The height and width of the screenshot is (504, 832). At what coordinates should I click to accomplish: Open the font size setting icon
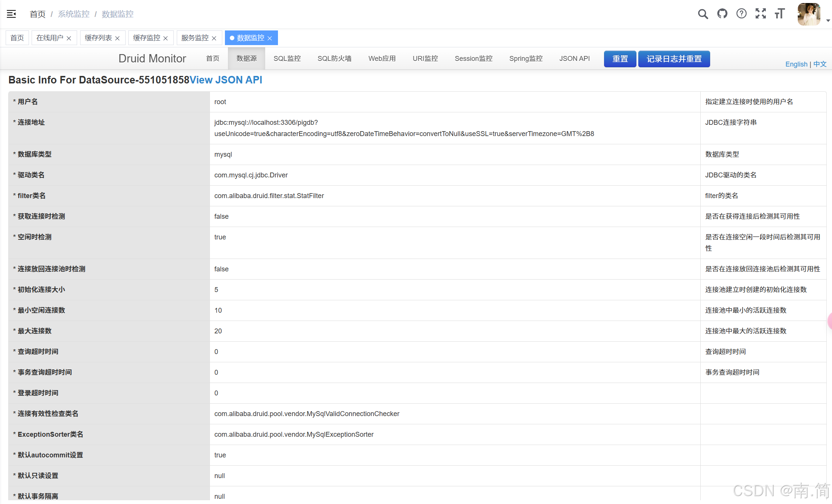point(780,14)
